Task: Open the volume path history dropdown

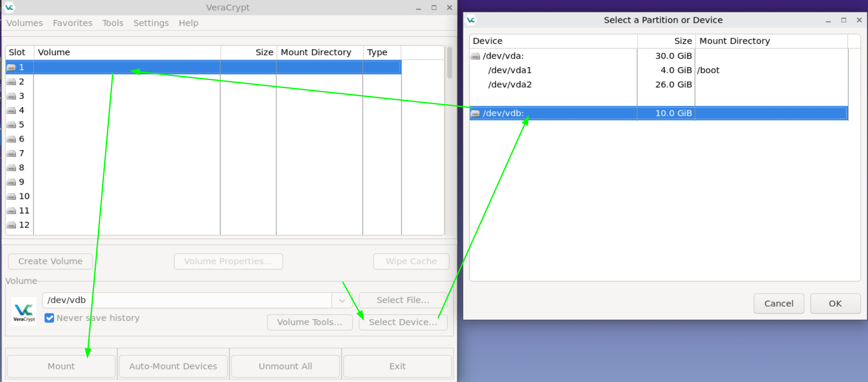Action: 342,300
